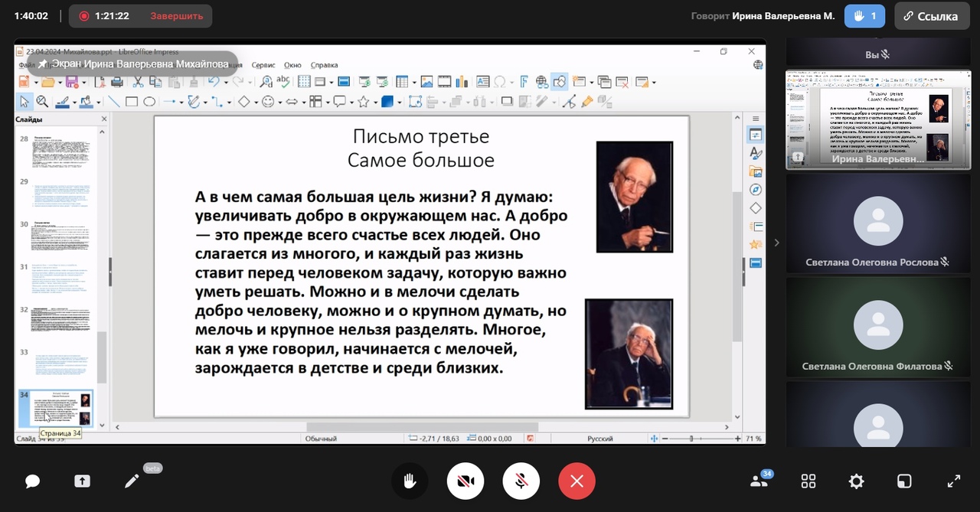Stop recording with Завершить button

[177, 16]
